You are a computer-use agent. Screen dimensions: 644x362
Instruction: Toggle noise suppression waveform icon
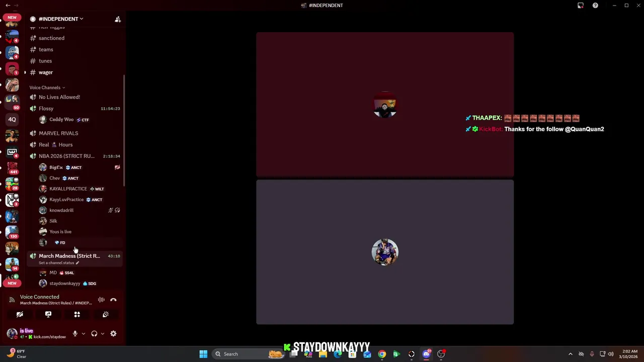pos(101,300)
